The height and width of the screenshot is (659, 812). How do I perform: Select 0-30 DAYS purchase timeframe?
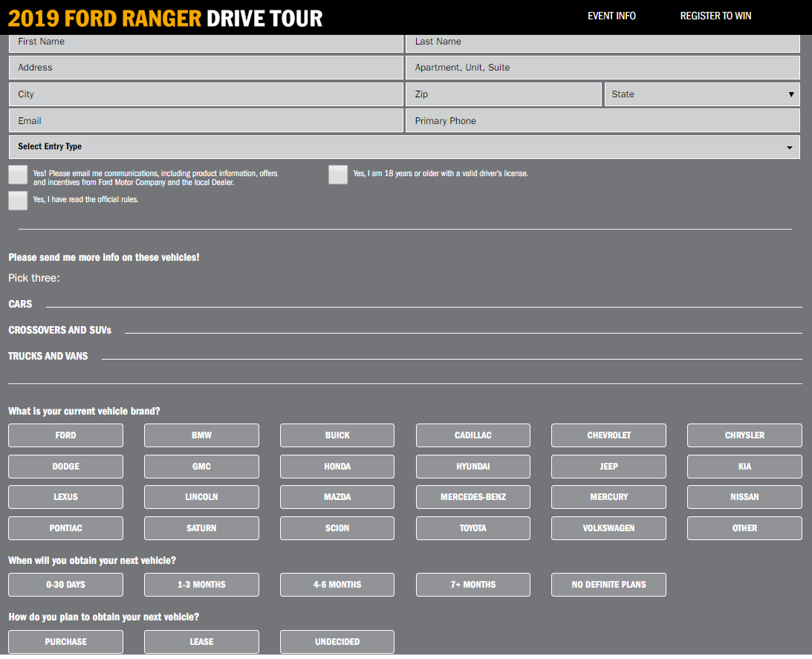click(66, 585)
